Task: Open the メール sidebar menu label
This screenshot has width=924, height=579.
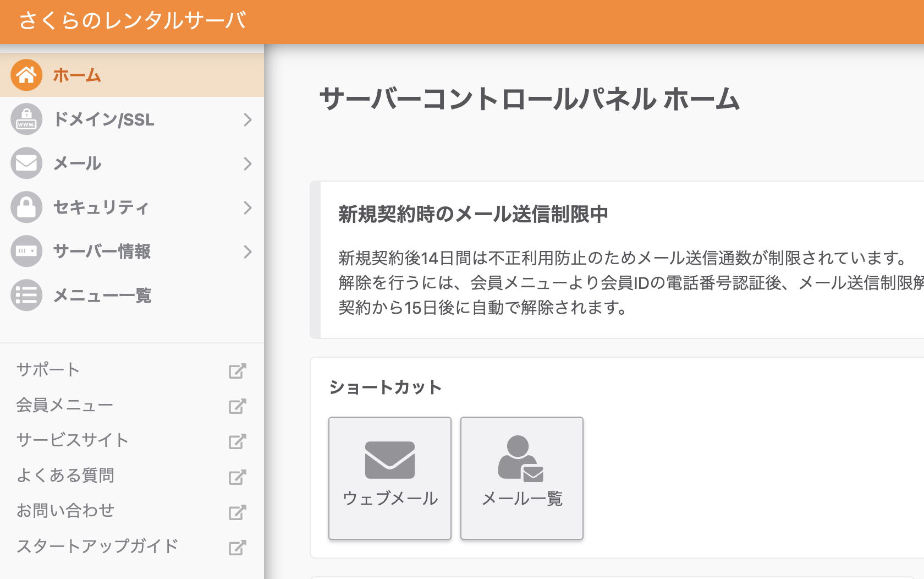Action: (78, 163)
